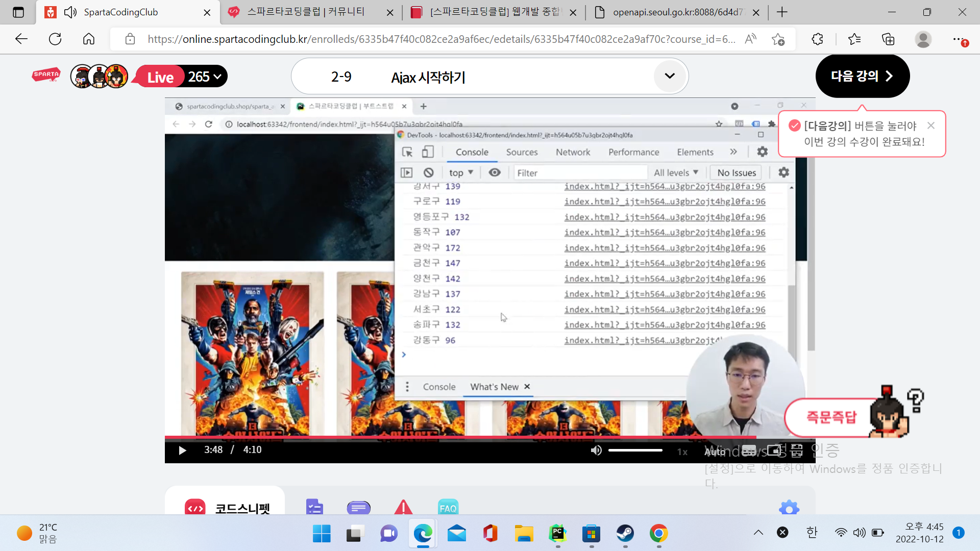This screenshot has height=551, width=980.
Task: Open the 21°C weather widget
Action: 37,533
